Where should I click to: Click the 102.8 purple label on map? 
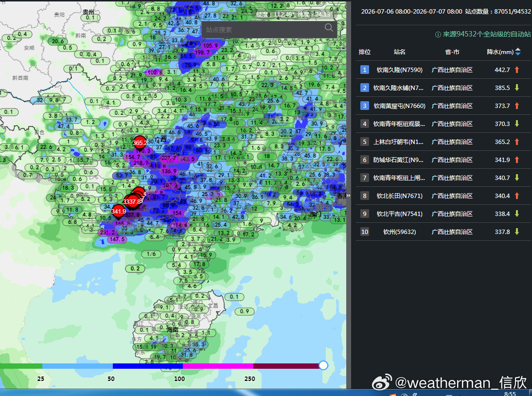click(154, 72)
